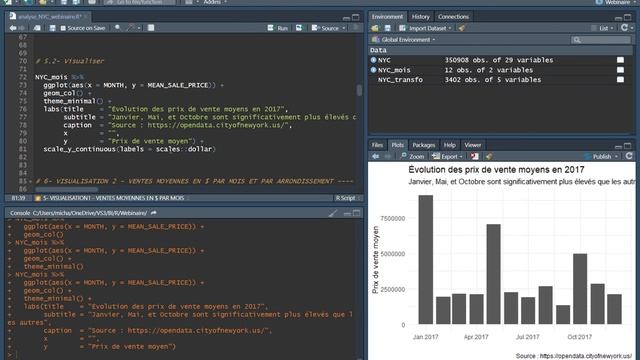Select analyse_NYC_webinaire.R editor tab
The image size is (640, 360).
(x=49, y=17)
